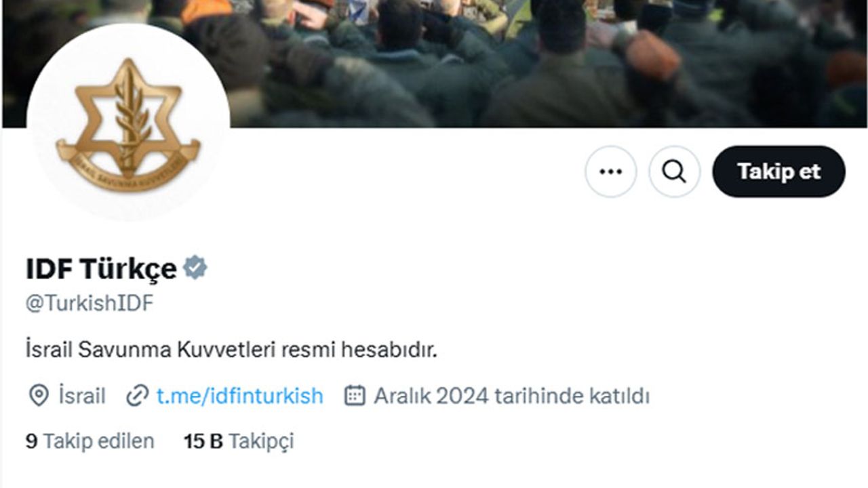Follow the account with Takip et
The width and height of the screenshot is (868, 488).
(x=778, y=171)
